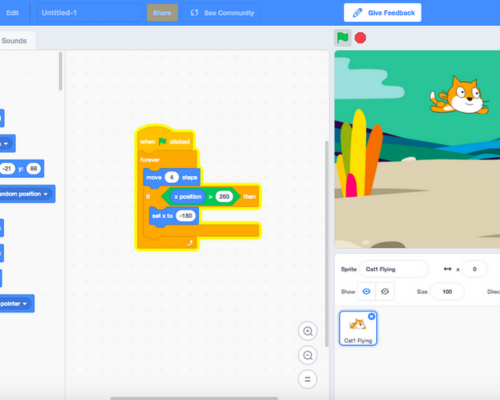Viewport: 500px width, 400px height.
Task: Click the sprite name field Cat1 Flying
Action: (x=394, y=269)
